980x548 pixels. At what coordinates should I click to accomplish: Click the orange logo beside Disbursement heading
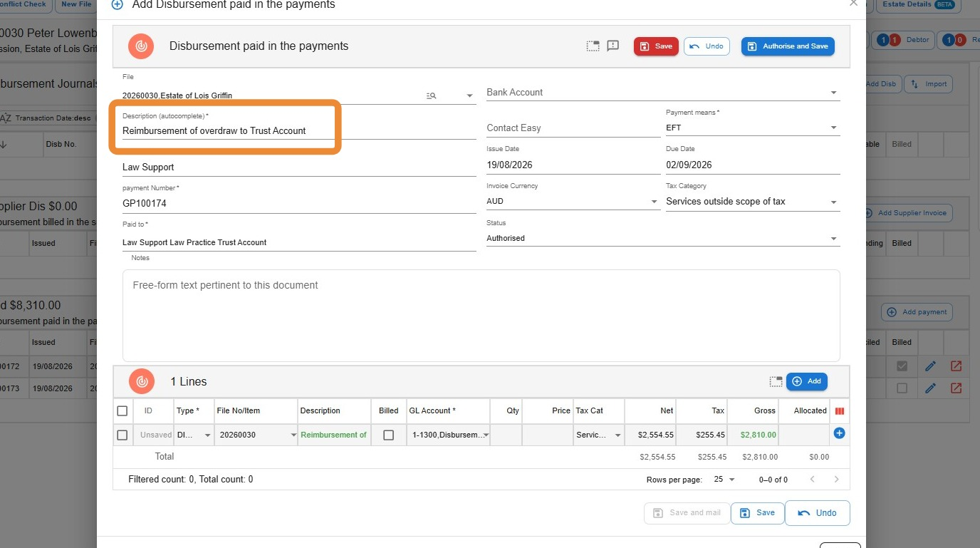pyautogui.click(x=142, y=46)
